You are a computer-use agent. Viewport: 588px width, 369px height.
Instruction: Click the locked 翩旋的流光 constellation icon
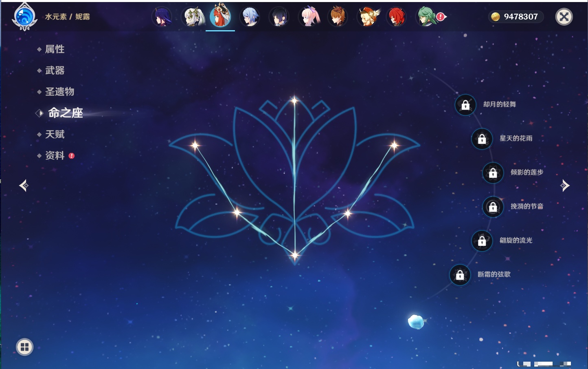coord(482,241)
